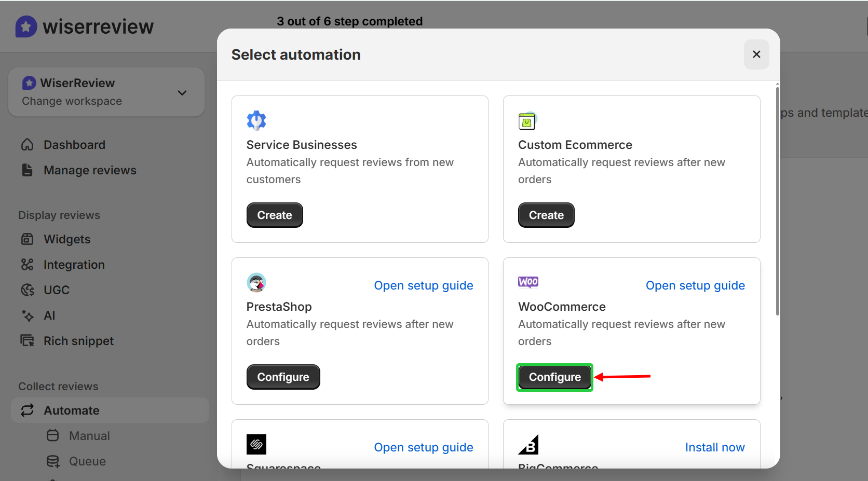The width and height of the screenshot is (868, 481).
Task: Open the Dashboard menu item
Action: 74,144
